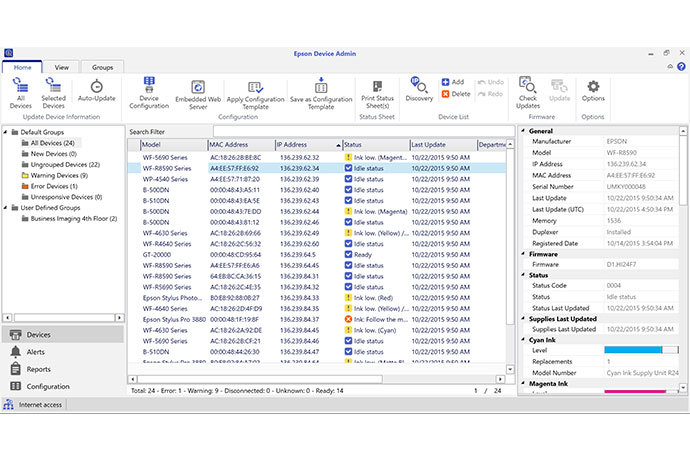Switch to the Groups tab

[x=103, y=67]
